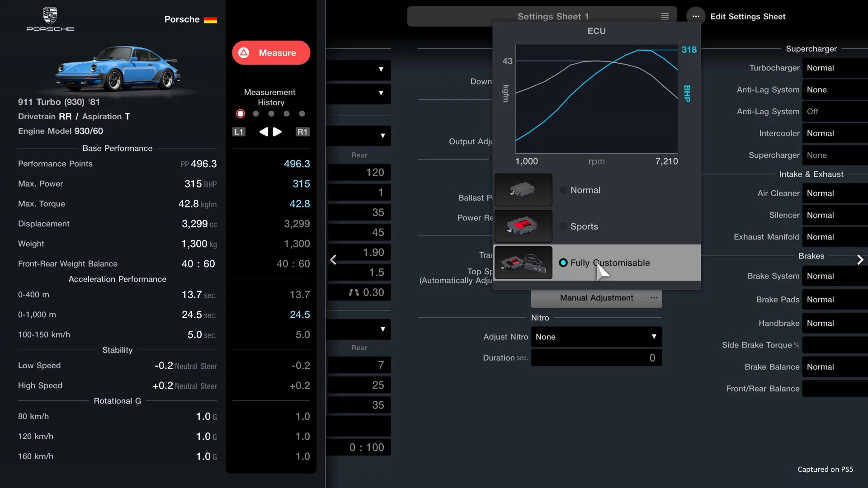868x488 pixels.
Task: Click the Porsche crest logo
Action: tap(50, 16)
